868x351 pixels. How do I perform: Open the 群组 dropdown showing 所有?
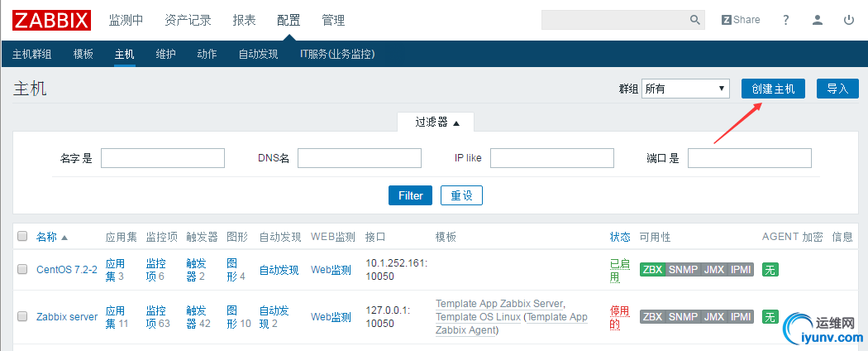[685, 89]
